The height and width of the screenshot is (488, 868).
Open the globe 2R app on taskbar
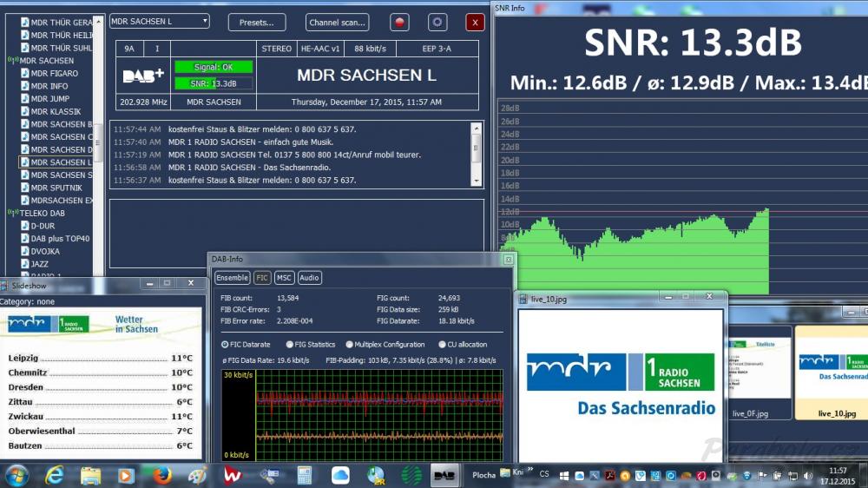tap(376, 475)
